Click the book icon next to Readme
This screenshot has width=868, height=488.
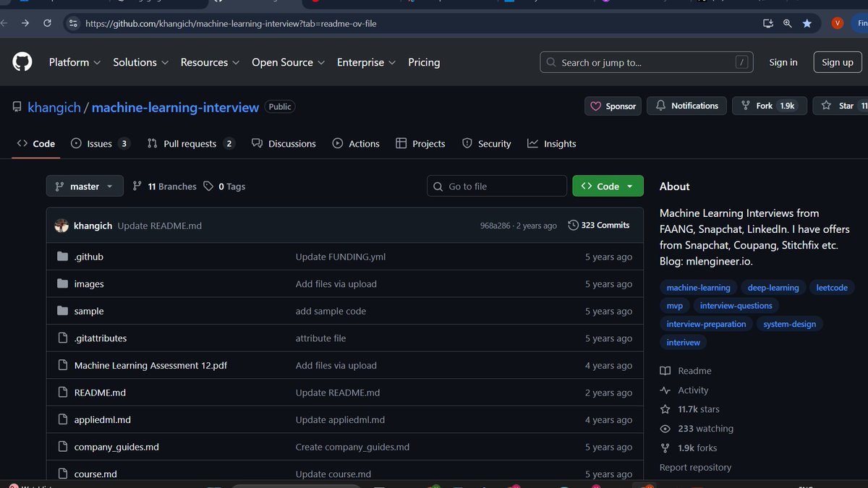pyautogui.click(x=665, y=371)
